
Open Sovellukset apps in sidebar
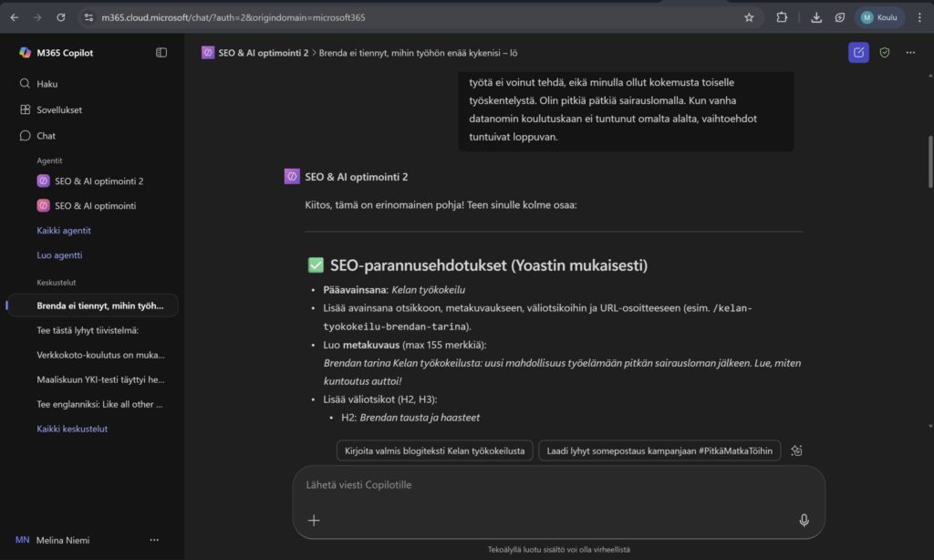[x=59, y=109]
